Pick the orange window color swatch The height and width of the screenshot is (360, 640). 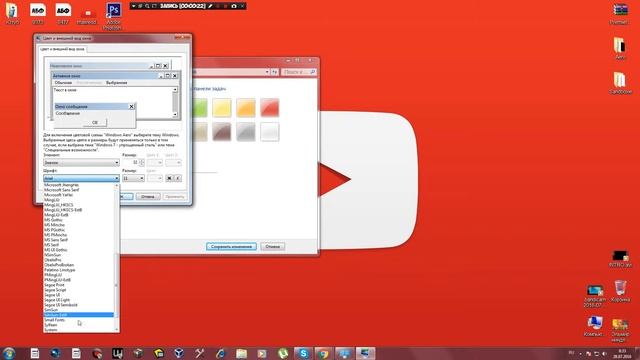coord(246,108)
